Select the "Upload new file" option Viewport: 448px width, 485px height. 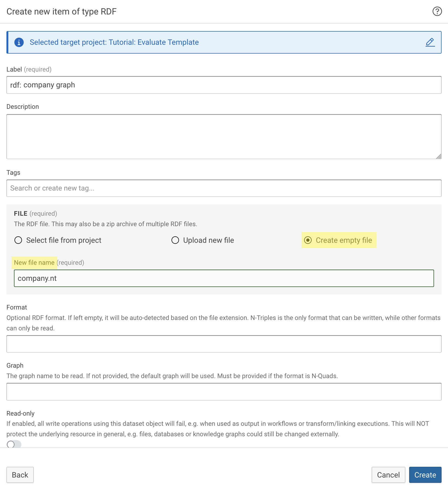[x=175, y=240]
